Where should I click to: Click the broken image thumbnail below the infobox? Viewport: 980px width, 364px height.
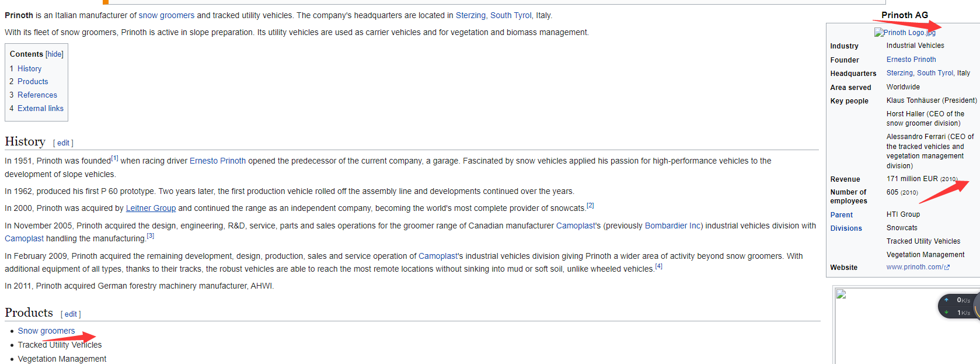[841, 294]
